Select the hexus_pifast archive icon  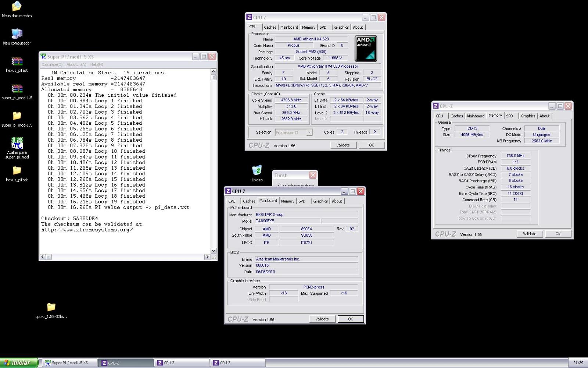[17, 61]
